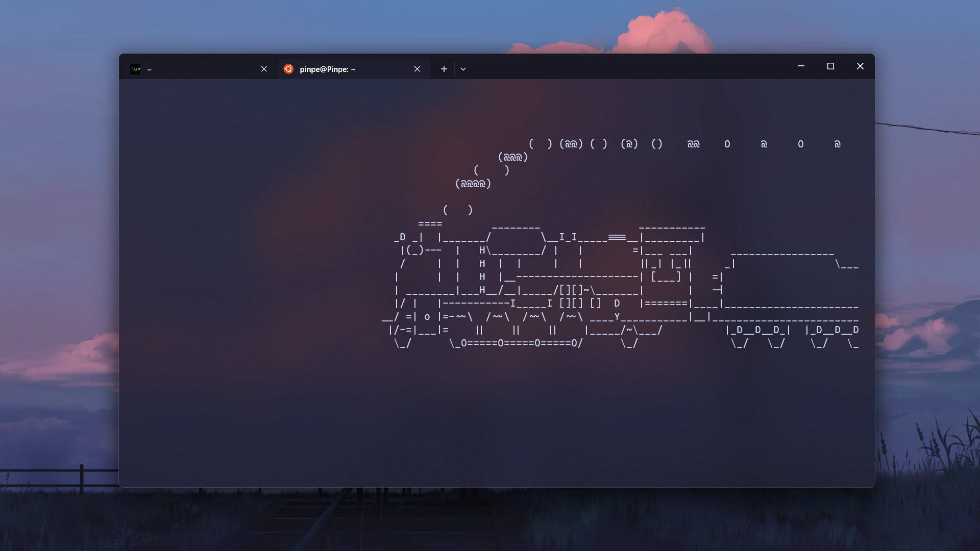Viewport: 980px width, 551px height.
Task: Switch to the "~" Nushell tab
Action: pyautogui.click(x=199, y=69)
